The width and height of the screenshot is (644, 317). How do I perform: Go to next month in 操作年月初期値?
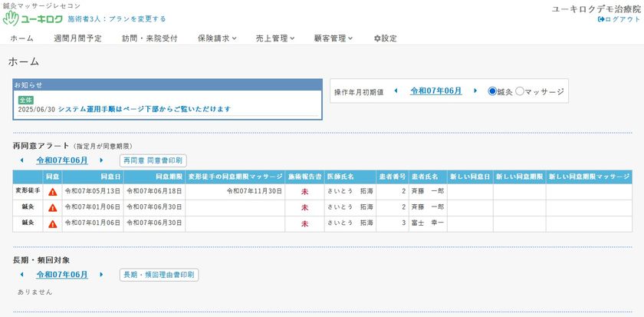tap(475, 91)
